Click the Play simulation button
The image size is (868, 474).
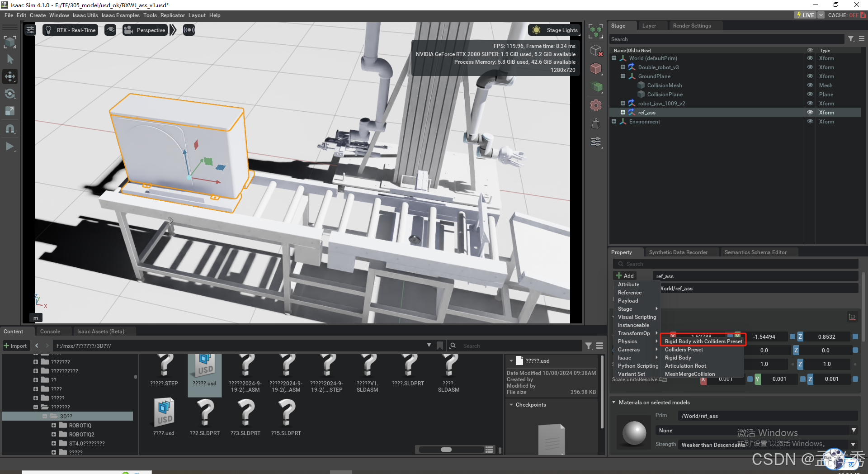click(x=10, y=147)
